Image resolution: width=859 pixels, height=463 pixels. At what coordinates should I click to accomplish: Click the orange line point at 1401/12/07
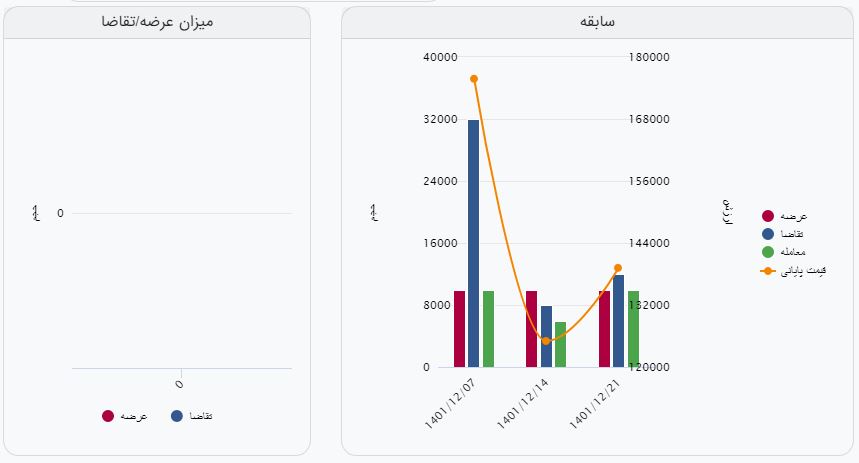(473, 79)
